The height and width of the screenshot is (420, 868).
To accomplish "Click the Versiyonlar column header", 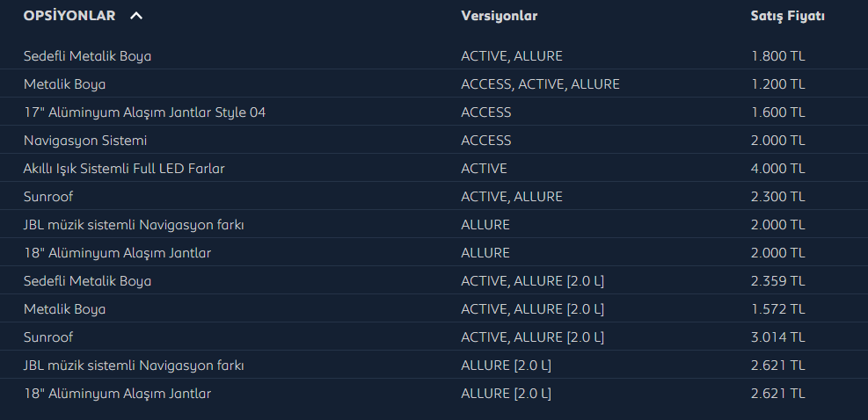I will (x=499, y=16).
